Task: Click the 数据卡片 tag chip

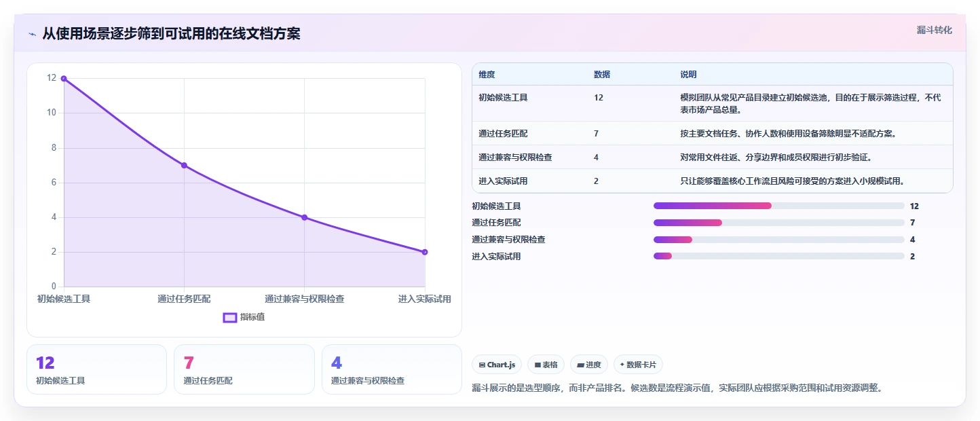Action: (x=638, y=365)
